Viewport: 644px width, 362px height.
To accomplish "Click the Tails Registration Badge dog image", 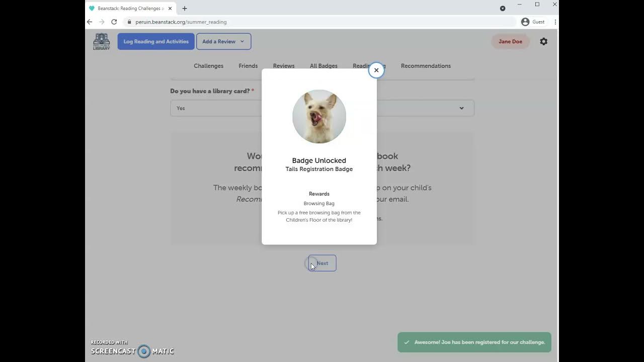I will pos(319,117).
